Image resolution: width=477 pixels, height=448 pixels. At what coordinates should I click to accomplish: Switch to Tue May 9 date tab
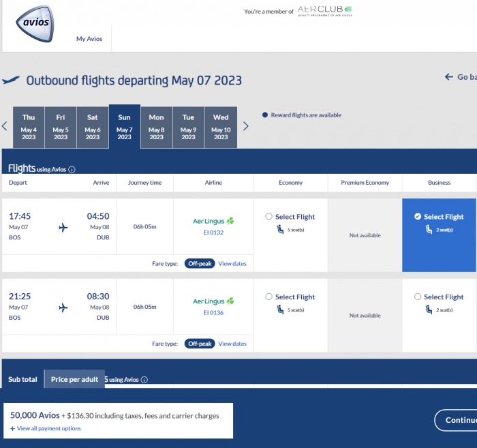[x=188, y=128]
